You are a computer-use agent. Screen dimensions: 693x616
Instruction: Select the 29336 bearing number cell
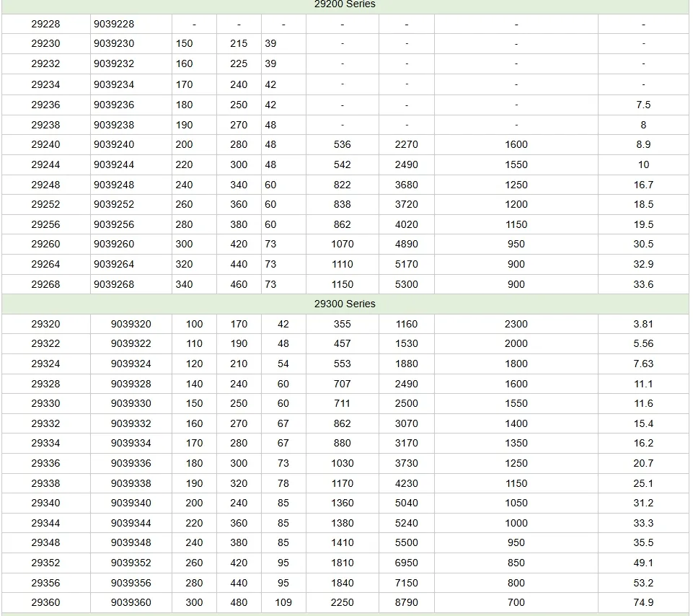(46, 463)
